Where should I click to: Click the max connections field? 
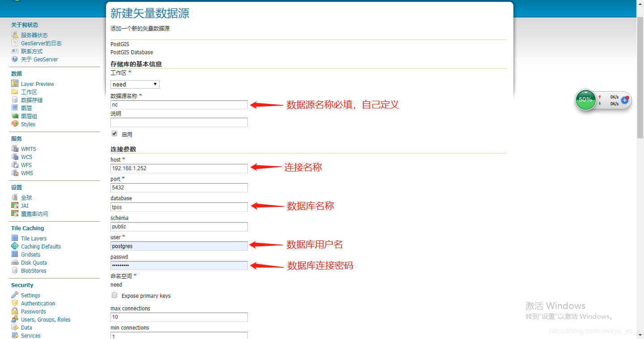pyautogui.click(x=179, y=317)
